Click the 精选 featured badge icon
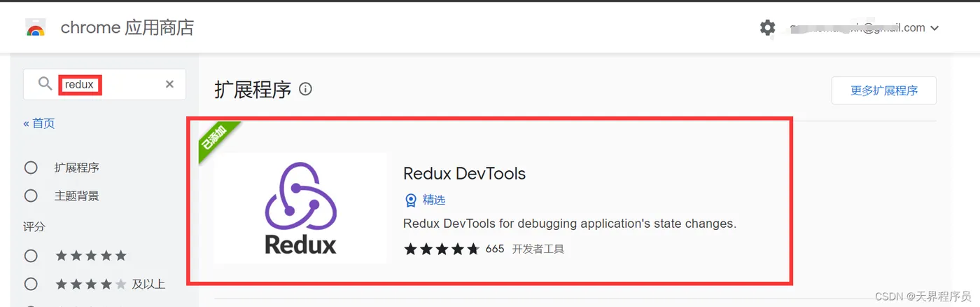Image resolution: width=980 pixels, height=307 pixels. (411, 200)
